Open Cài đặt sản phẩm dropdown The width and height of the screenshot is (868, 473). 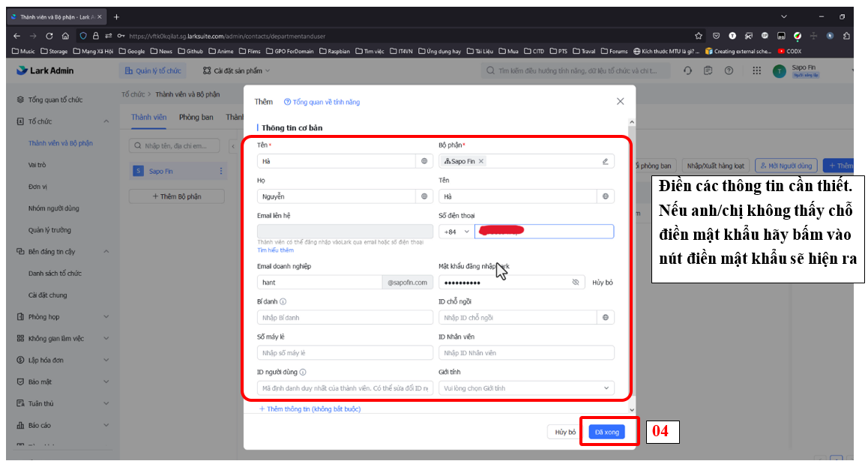[x=236, y=71]
